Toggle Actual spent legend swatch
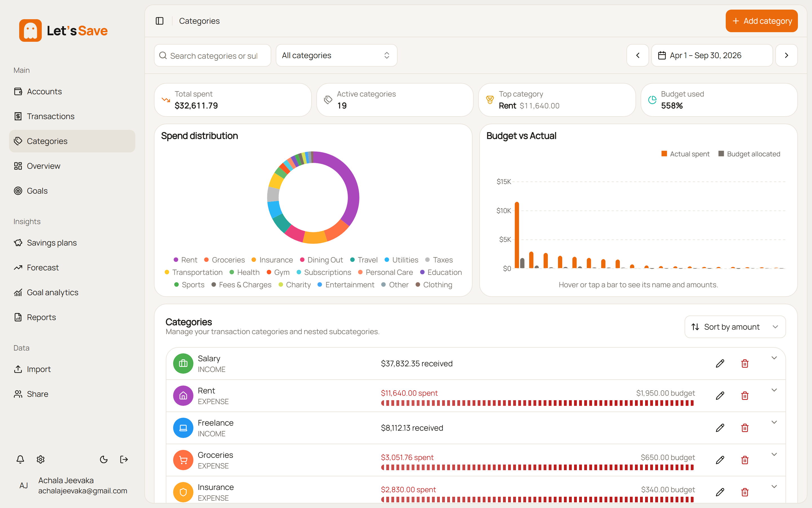The image size is (812, 508). click(664, 154)
